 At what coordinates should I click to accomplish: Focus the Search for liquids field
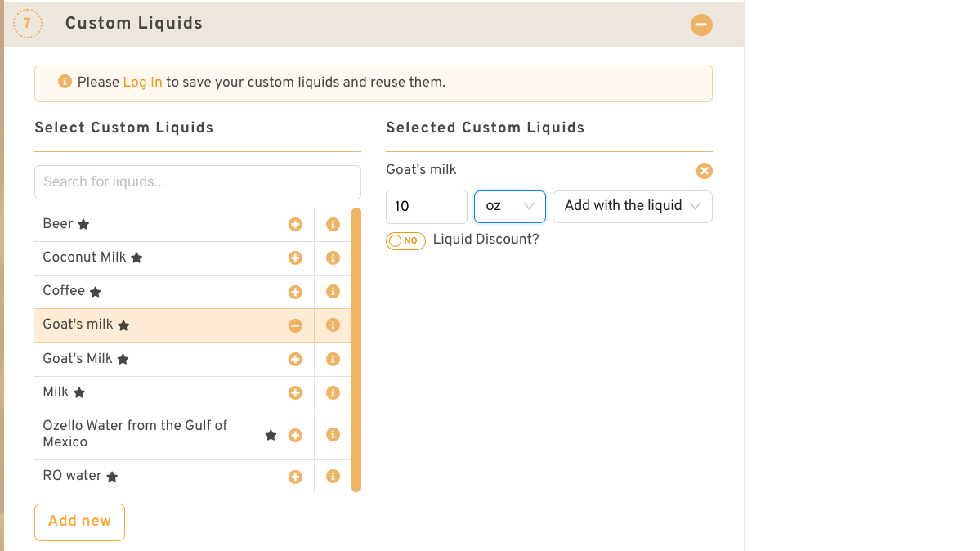[197, 181]
